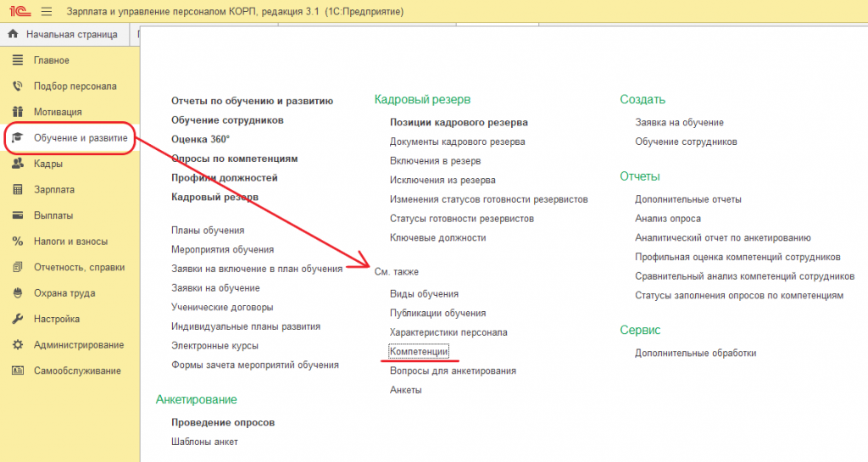868x462 pixels.
Task: Open Опросы по компетенциям
Action: point(234,159)
